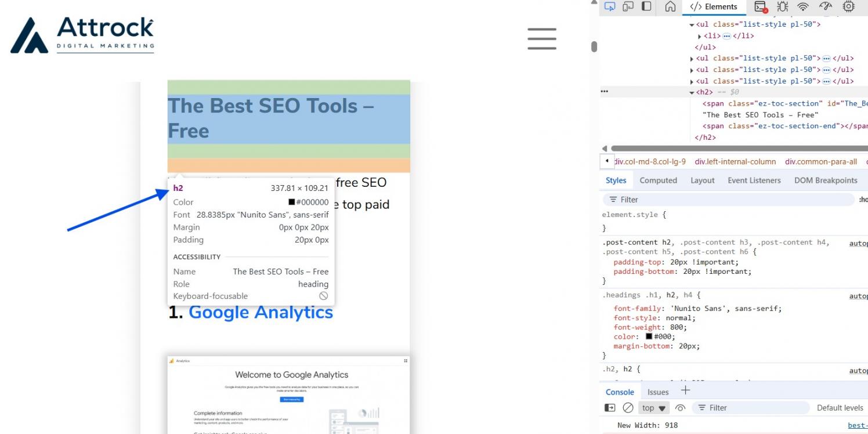Click the Welcome to Google Analytics screenshot image
This screenshot has width=868, height=434.
tap(288, 395)
